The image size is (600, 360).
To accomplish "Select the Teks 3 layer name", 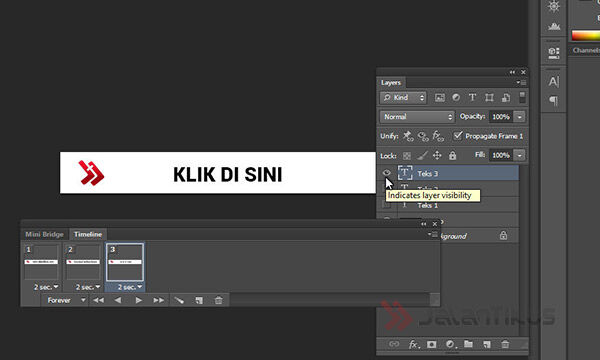I will point(427,174).
